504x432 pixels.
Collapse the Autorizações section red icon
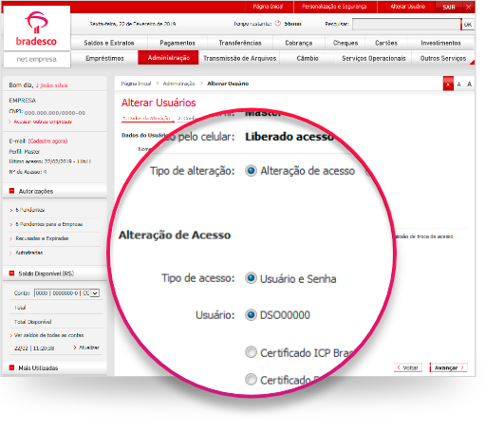(x=12, y=191)
